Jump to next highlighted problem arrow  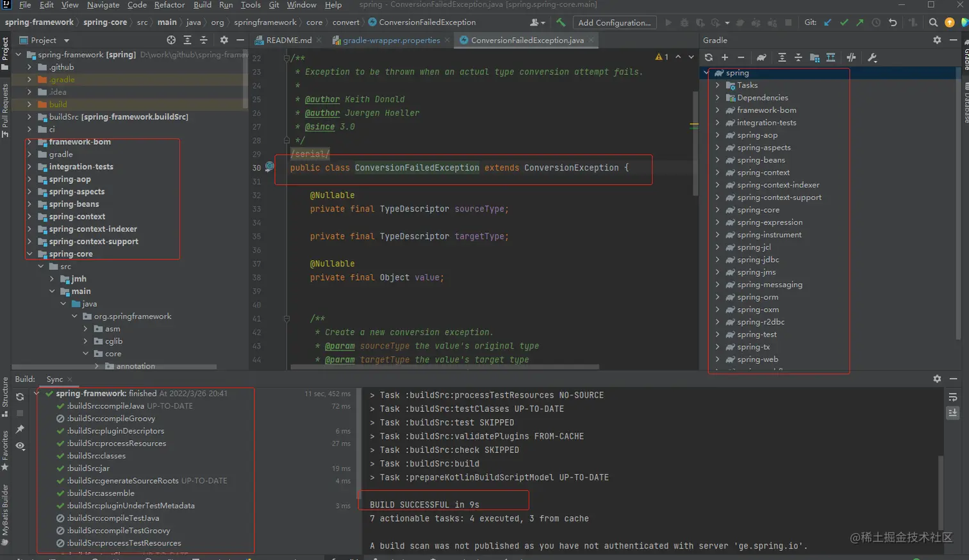(x=691, y=57)
